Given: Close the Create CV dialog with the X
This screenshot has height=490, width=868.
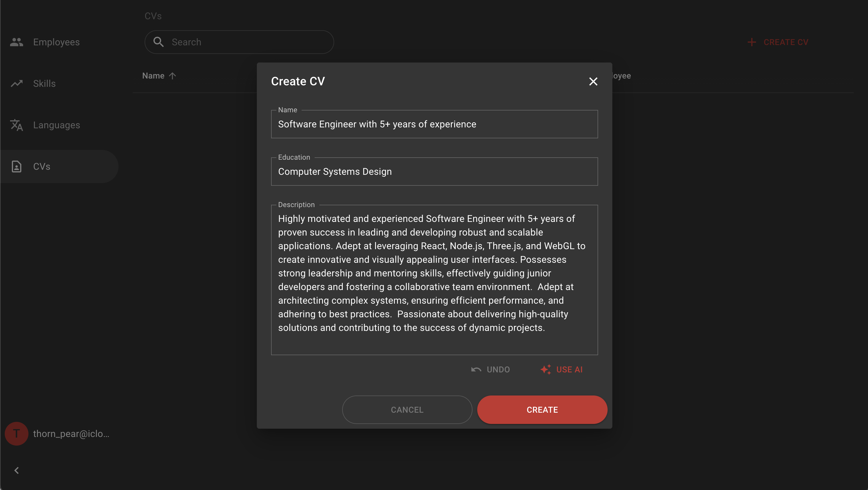Looking at the screenshot, I should coord(593,81).
